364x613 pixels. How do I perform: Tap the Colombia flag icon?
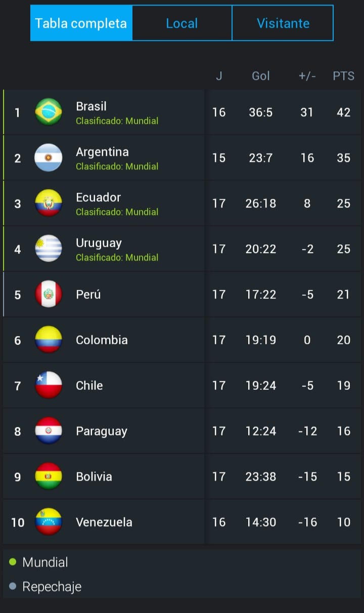(x=49, y=340)
